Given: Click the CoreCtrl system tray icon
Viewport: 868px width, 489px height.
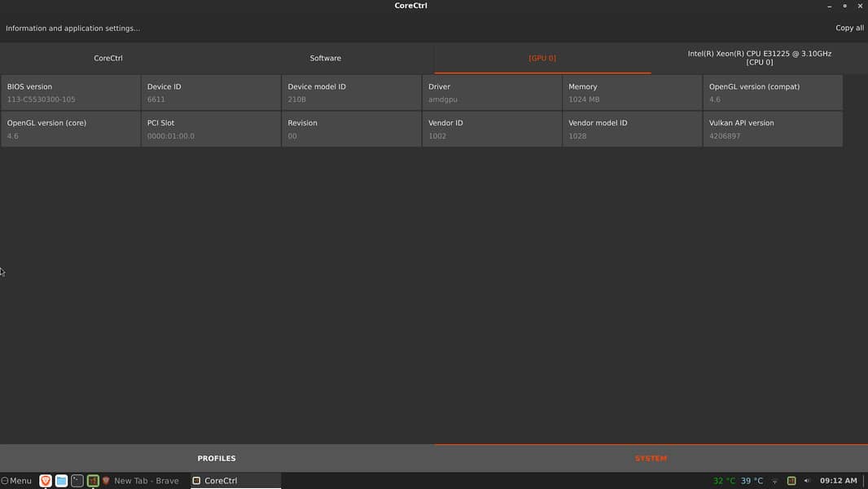Looking at the screenshot, I should tap(791, 481).
